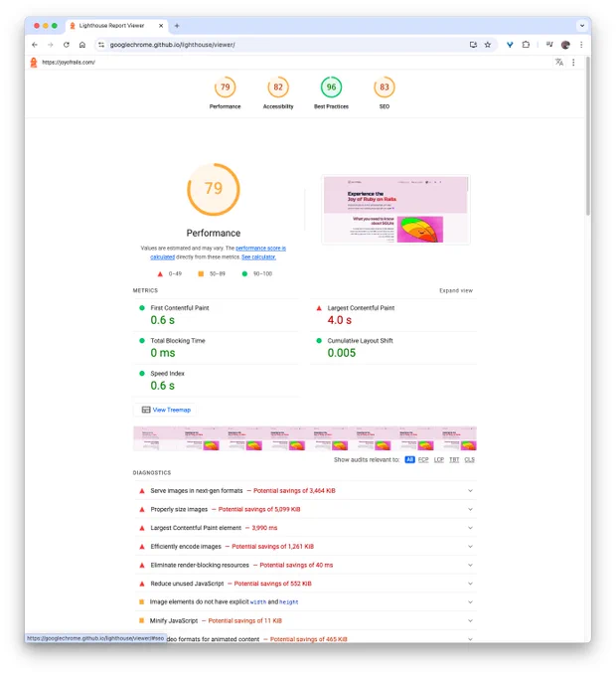Screen dimensions: 616x676
Task: Click the https://joyofrails.com/ report URL
Action: coord(69,63)
